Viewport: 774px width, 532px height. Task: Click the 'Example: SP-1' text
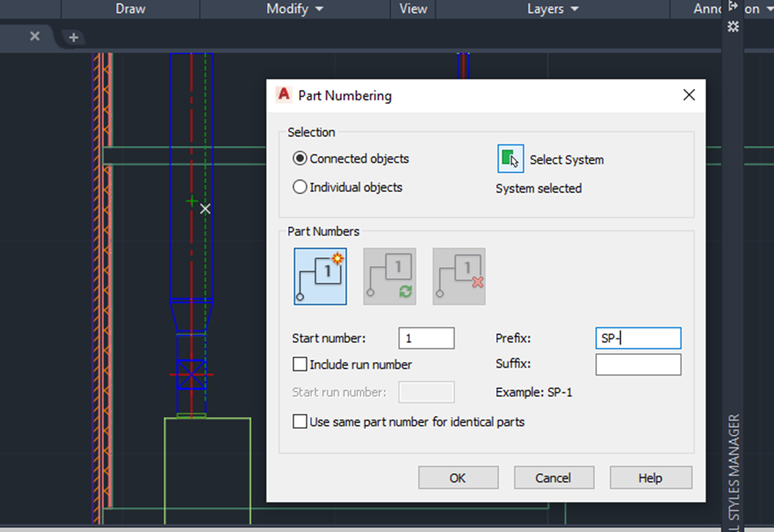point(534,392)
